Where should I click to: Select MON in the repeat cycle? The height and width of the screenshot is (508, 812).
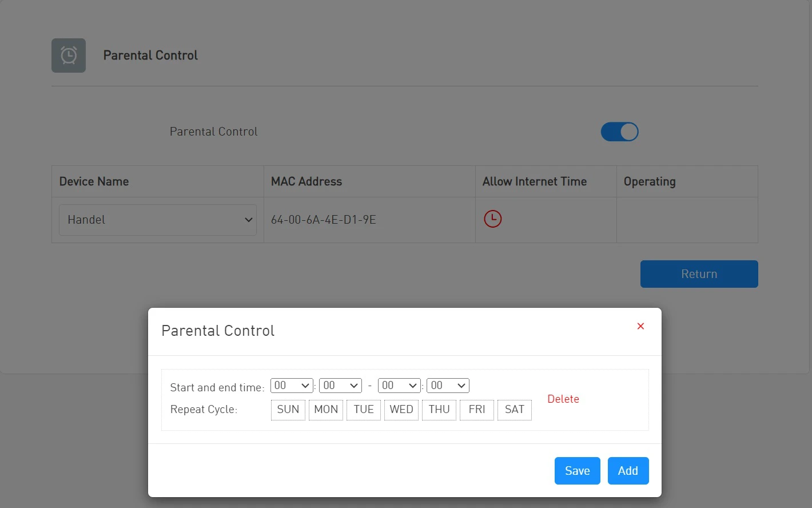pos(326,410)
